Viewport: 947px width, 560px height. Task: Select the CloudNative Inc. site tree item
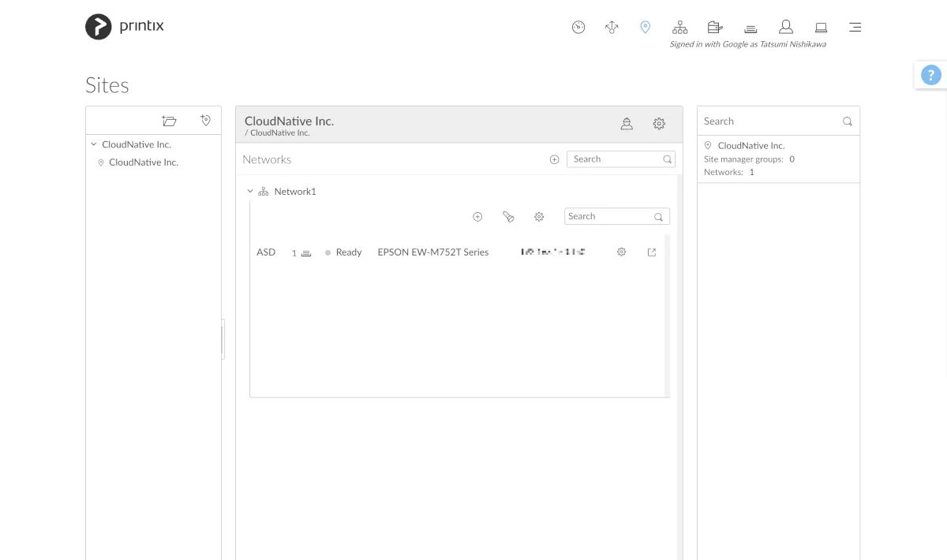[x=143, y=162]
